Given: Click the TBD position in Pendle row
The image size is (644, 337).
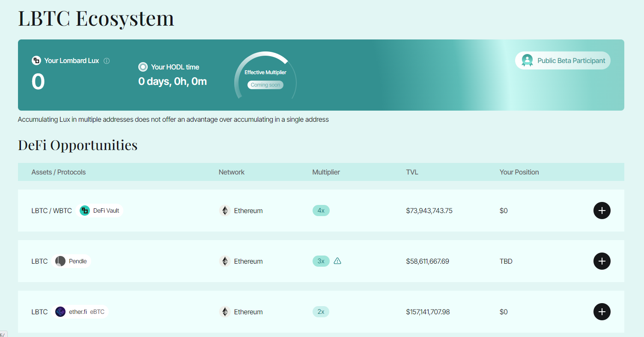Looking at the screenshot, I should point(506,261).
